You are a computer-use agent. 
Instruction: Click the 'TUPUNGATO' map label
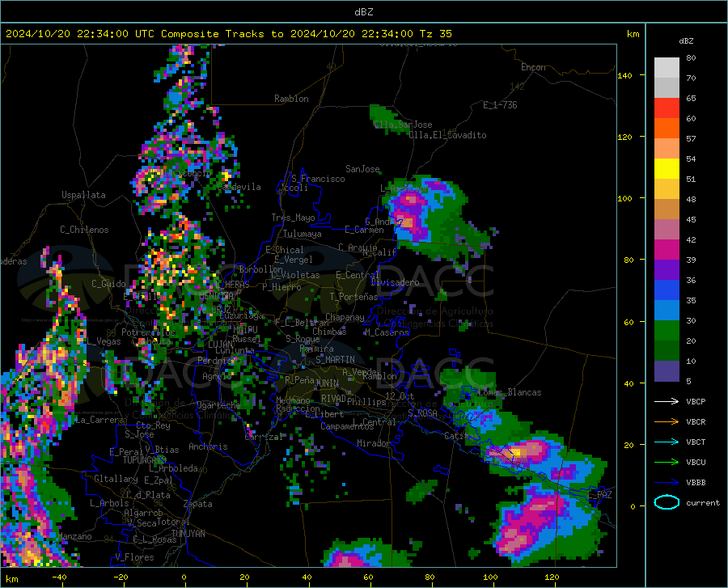click(x=145, y=460)
